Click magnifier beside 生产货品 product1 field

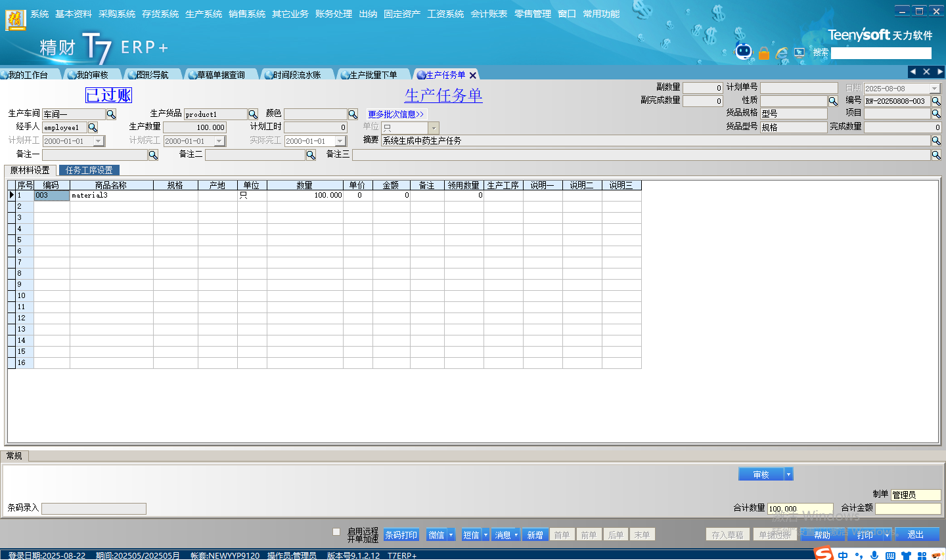point(253,114)
